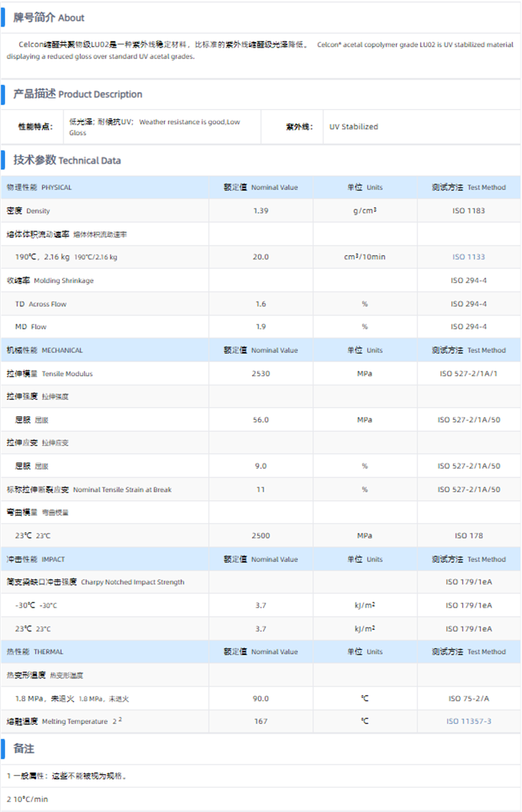522x812 pixels.
Task: Click the Density value 1.39 cell
Action: click(x=260, y=211)
